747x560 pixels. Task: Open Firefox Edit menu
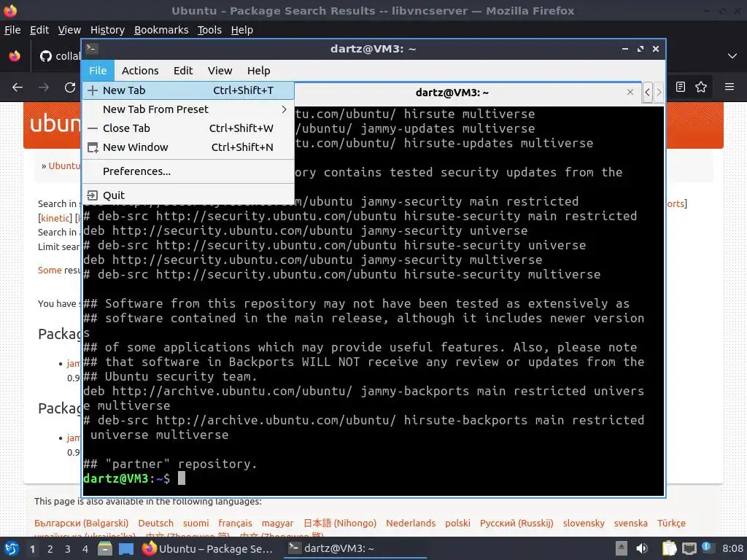point(39,30)
